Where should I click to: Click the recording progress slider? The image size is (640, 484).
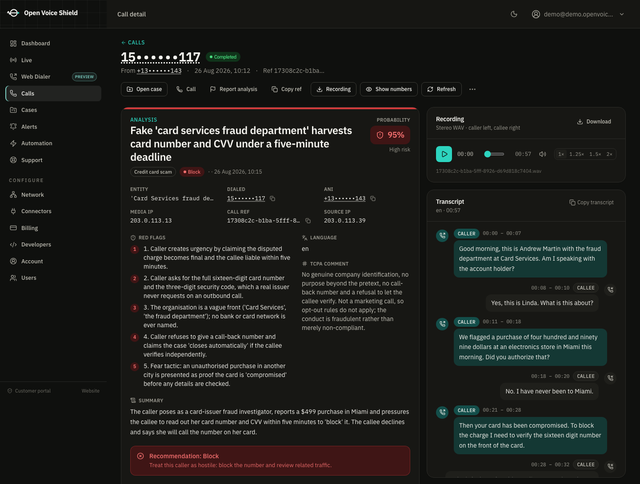494,154
